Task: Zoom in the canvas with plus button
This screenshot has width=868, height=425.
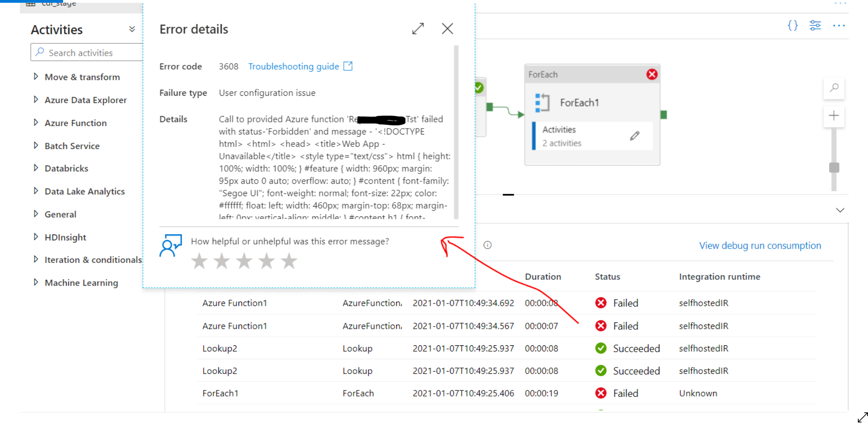Action: (834, 116)
